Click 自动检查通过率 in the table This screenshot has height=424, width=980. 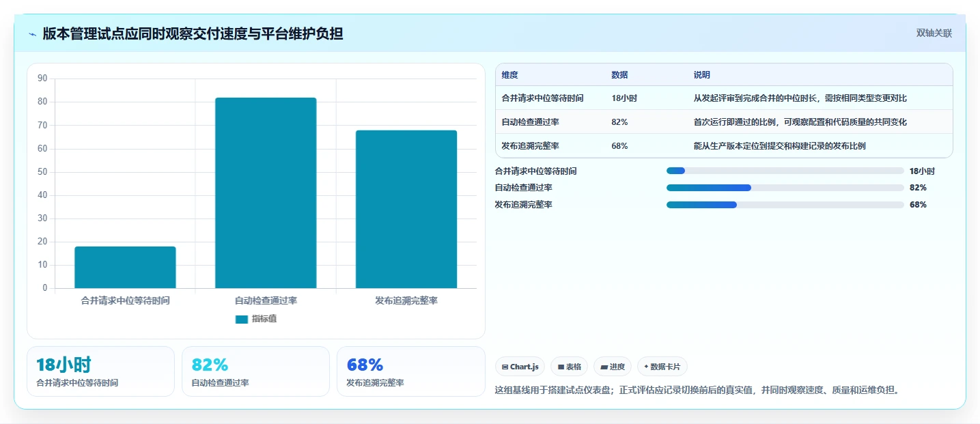click(x=530, y=122)
